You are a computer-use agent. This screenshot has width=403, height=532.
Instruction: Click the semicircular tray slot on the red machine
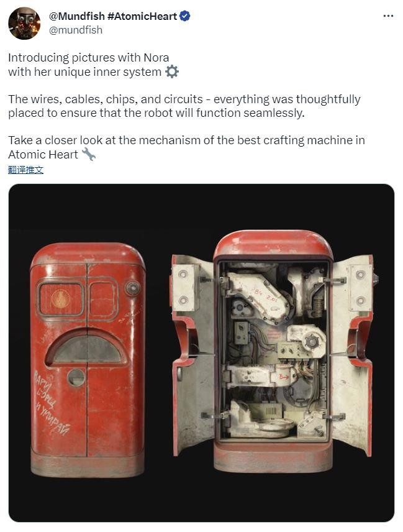tap(87, 347)
